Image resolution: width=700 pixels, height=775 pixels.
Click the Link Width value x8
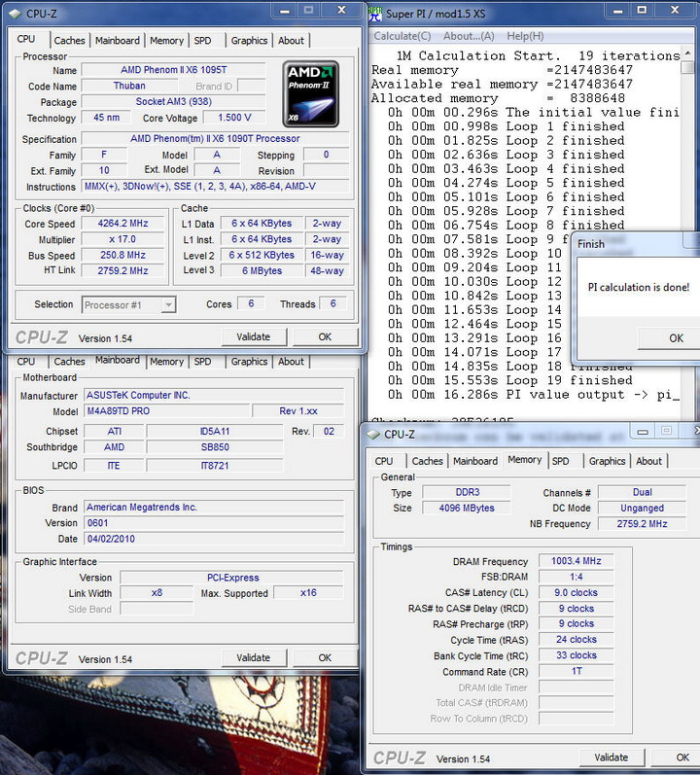(x=157, y=592)
